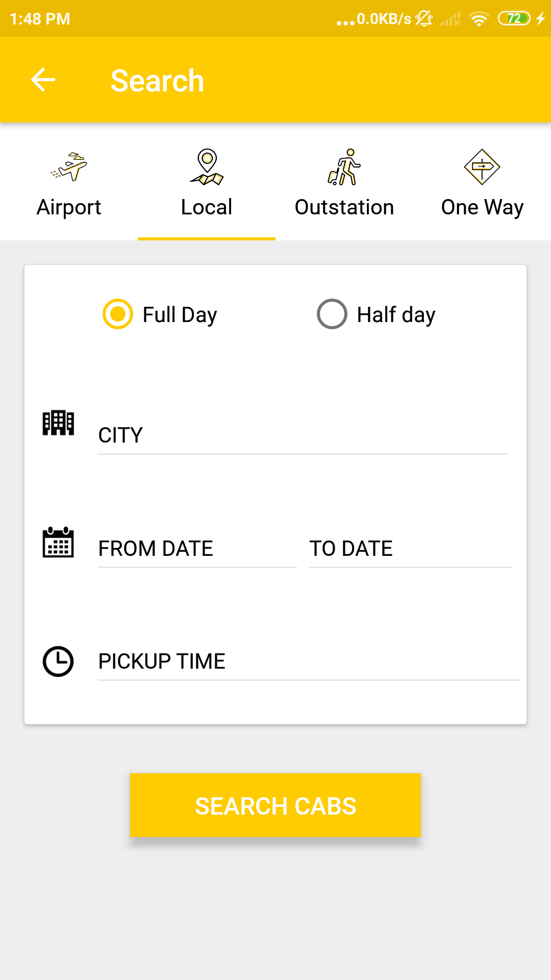Open the FROM DATE picker
The image size is (551, 980).
point(197,549)
